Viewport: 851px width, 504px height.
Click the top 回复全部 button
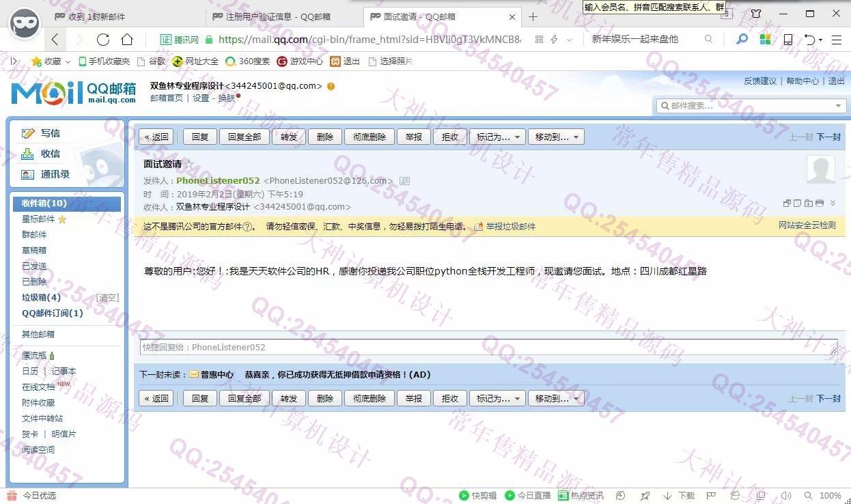pos(245,137)
